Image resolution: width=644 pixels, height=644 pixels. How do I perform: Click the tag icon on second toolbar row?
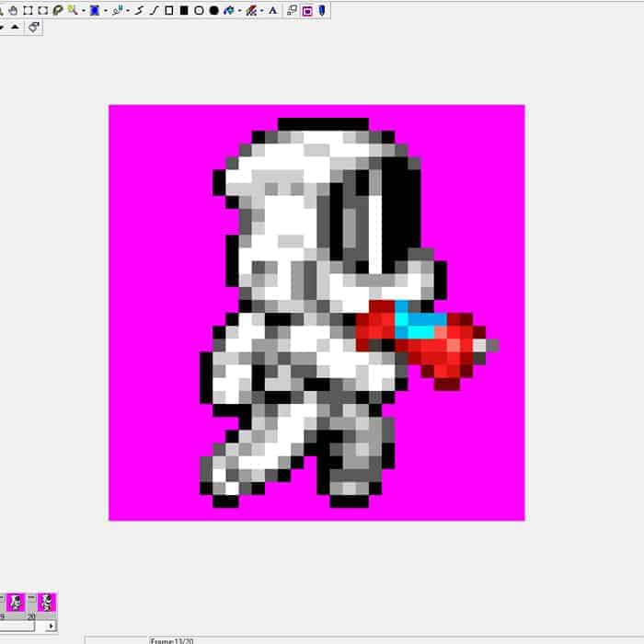(x=33, y=28)
